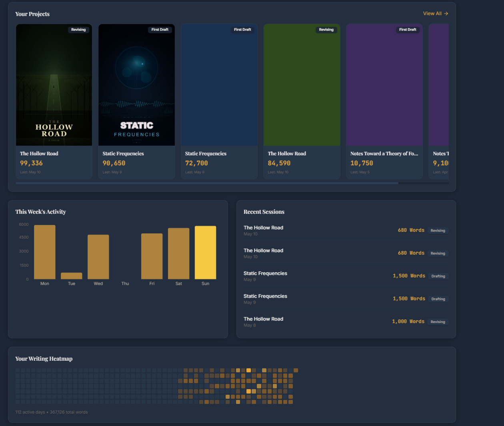Viewport: 504px width, 426px height.
Task: Select Notes Toward a Theory of Fo... title
Action: [384, 154]
